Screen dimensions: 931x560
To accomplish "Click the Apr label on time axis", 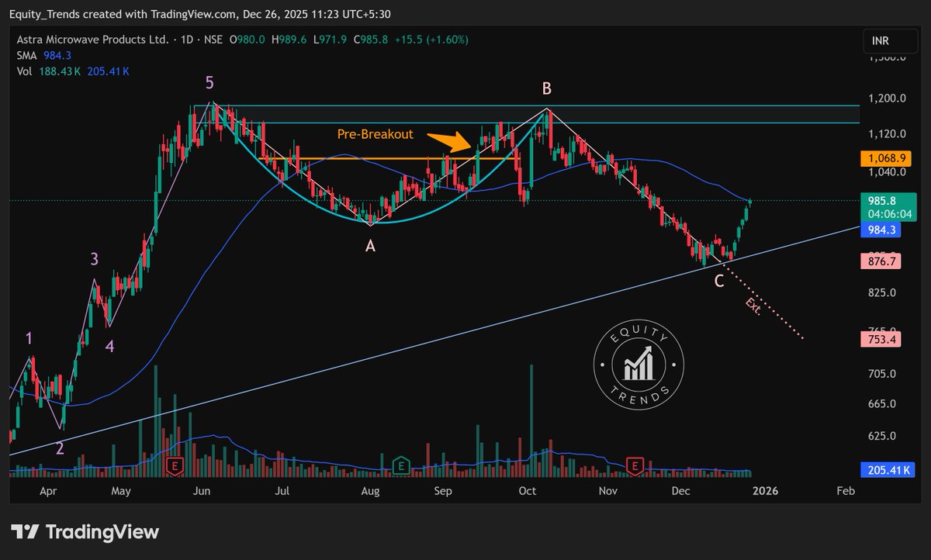I will click(x=48, y=491).
